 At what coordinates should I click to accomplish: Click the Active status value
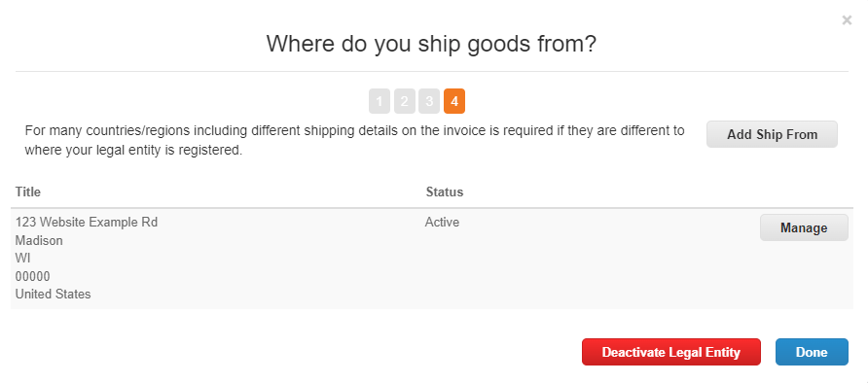[443, 223]
